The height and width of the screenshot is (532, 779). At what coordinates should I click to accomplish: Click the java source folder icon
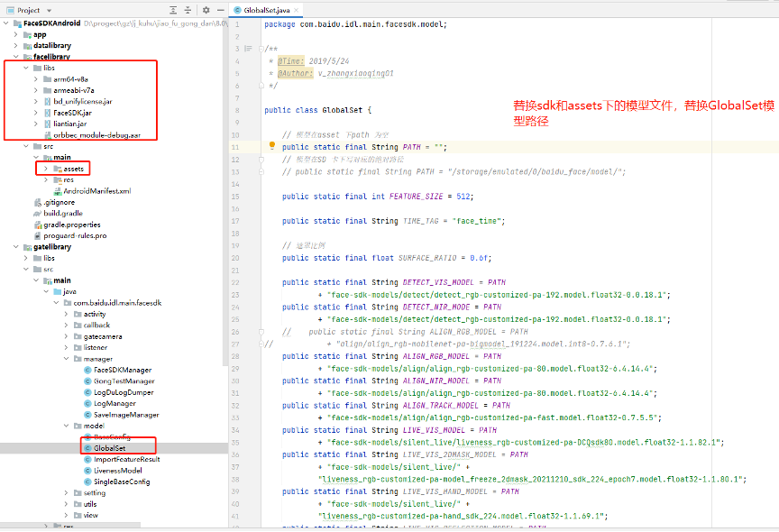58,291
